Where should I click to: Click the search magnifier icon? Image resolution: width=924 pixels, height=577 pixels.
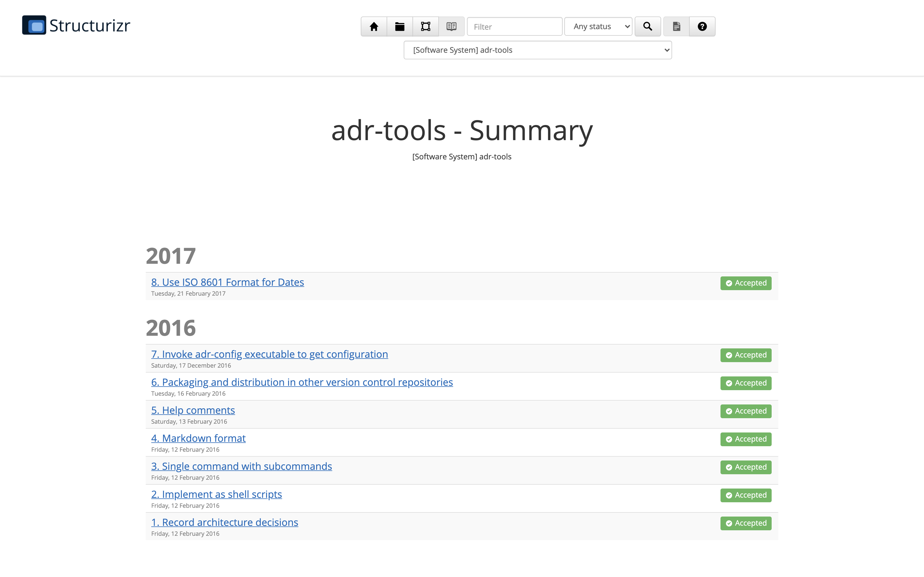647,26
